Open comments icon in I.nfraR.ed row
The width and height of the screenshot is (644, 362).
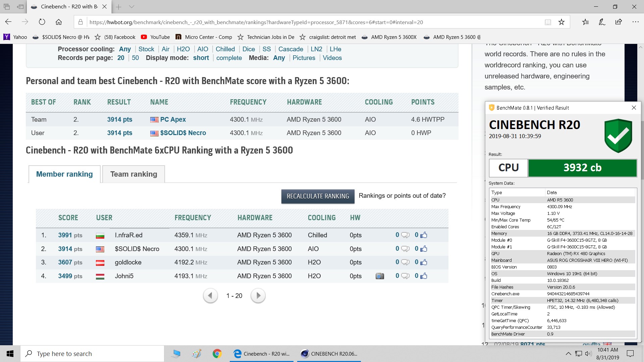(x=405, y=235)
